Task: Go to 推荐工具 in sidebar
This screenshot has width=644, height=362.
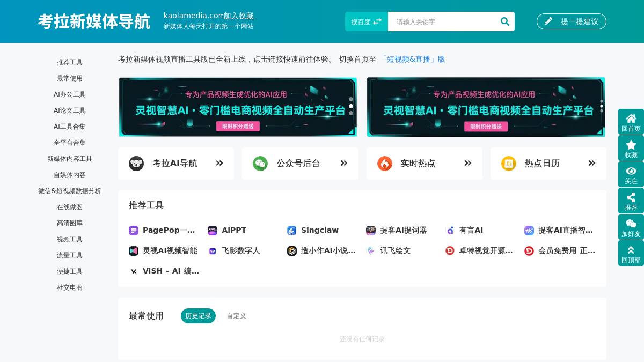Action: [x=70, y=62]
